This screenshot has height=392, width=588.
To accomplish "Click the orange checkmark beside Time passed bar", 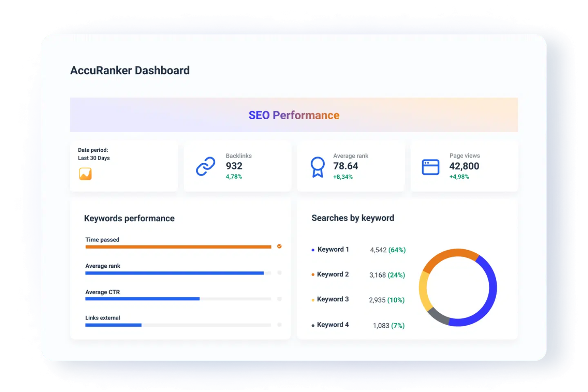I will click(279, 246).
